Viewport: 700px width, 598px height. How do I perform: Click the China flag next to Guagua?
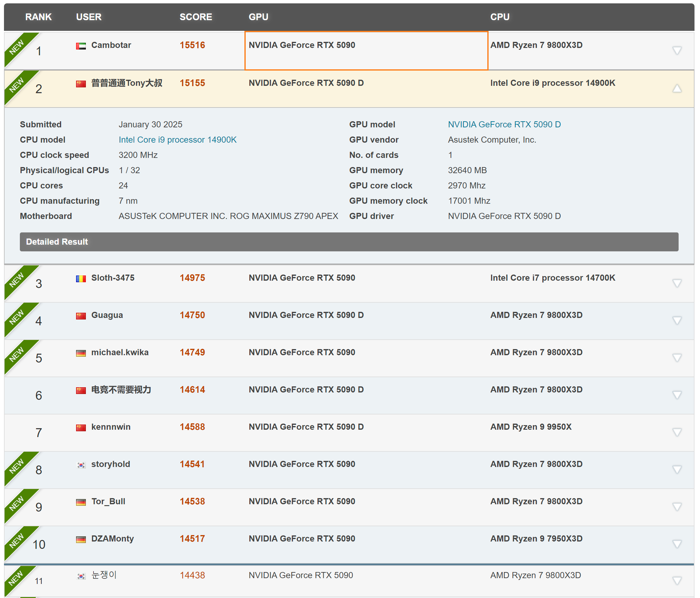81,316
